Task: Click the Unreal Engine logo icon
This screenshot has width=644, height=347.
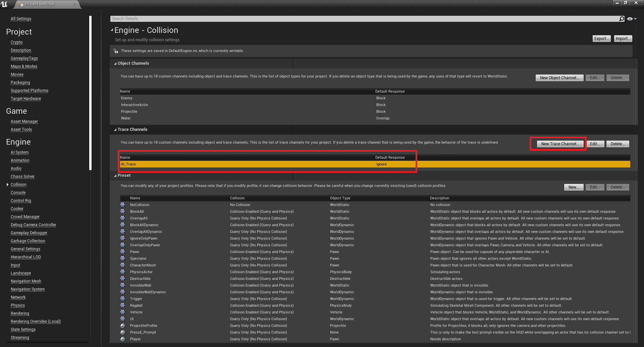Action: pos(4,4)
